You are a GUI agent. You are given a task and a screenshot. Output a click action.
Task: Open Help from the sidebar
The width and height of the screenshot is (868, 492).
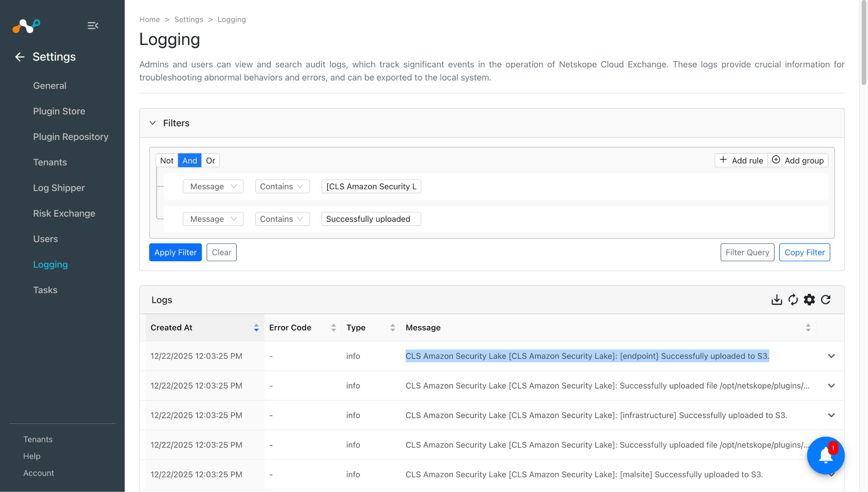[x=32, y=456]
